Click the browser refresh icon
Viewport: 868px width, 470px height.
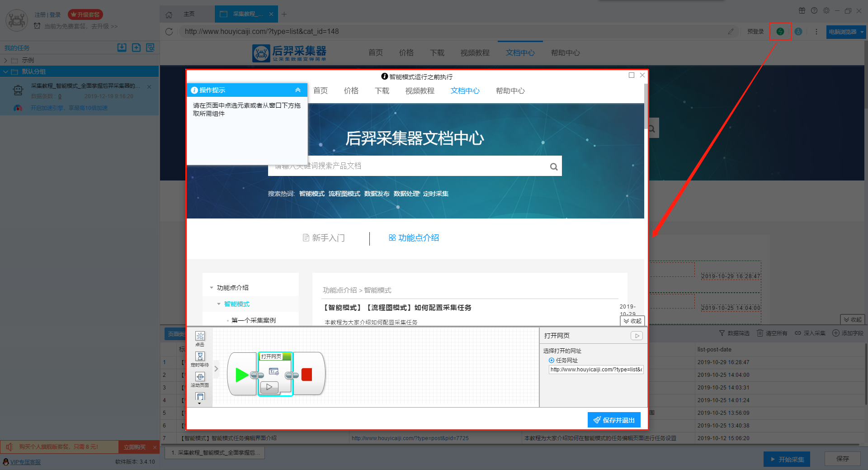click(x=169, y=31)
